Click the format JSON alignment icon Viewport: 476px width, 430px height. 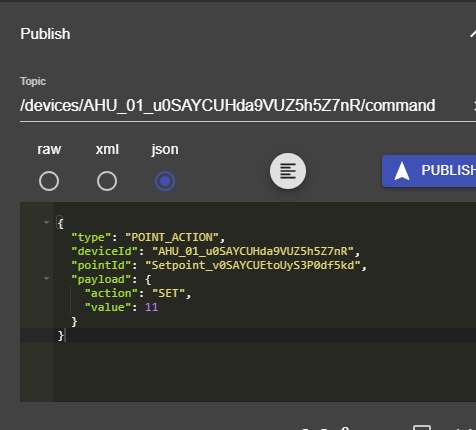[x=288, y=171]
